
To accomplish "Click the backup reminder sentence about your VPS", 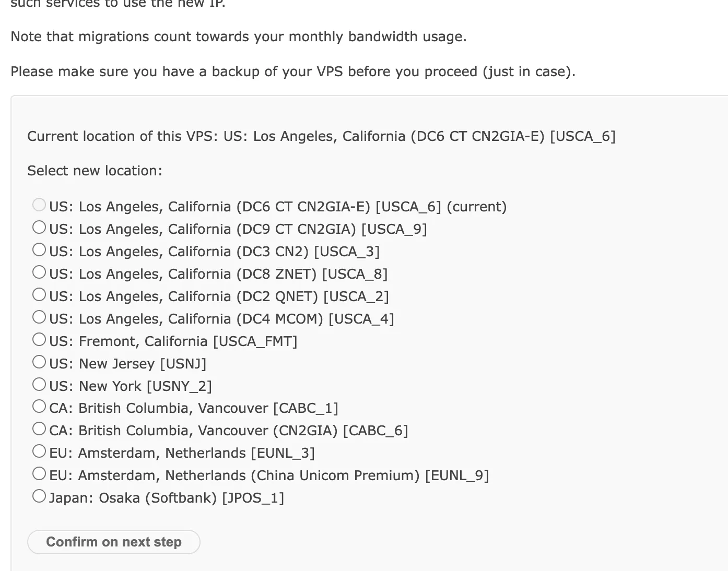I will tap(292, 72).
